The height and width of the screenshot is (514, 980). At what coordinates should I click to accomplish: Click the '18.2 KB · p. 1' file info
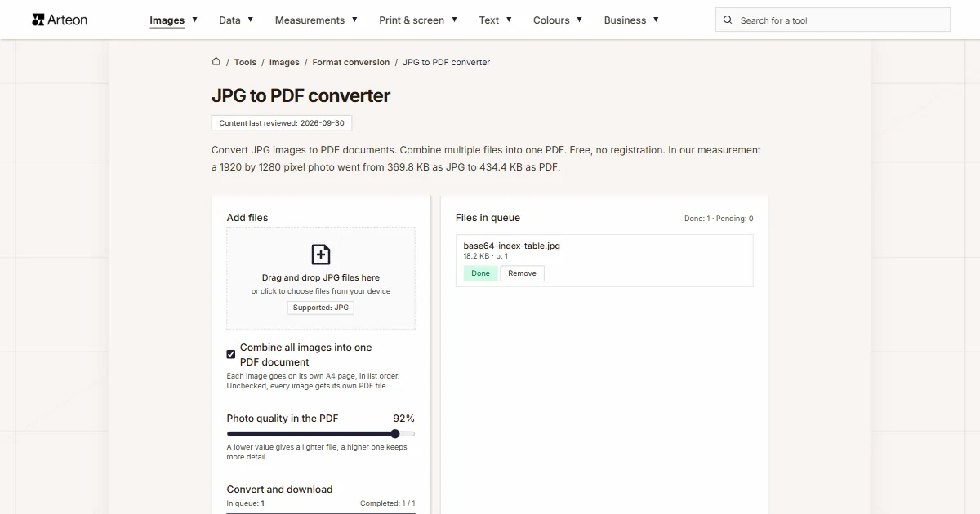point(486,256)
